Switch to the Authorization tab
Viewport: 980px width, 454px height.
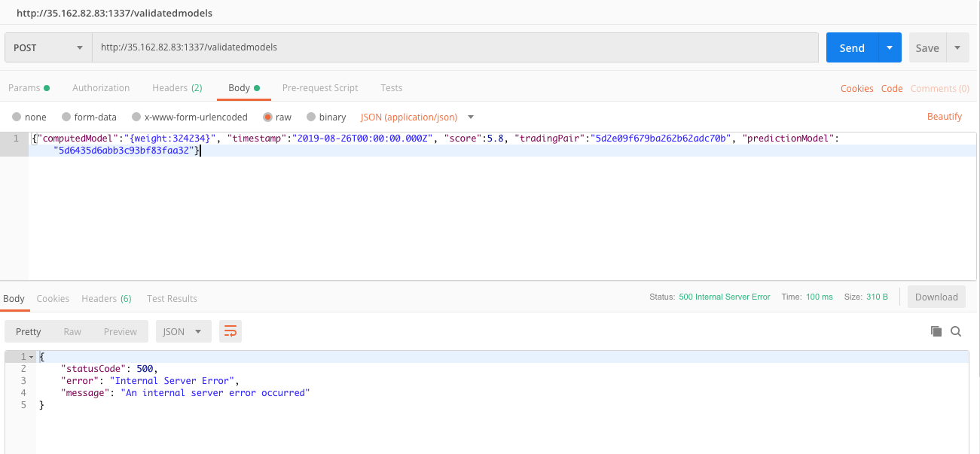pyautogui.click(x=101, y=88)
